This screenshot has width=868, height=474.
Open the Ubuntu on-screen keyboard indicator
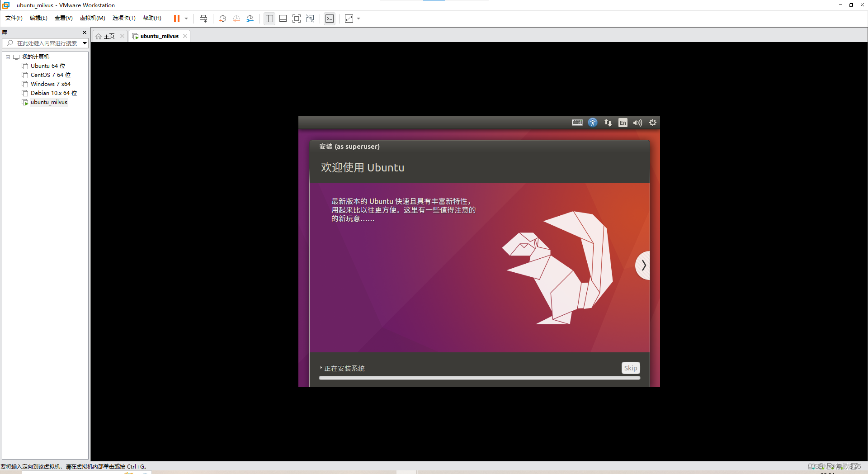click(x=577, y=123)
